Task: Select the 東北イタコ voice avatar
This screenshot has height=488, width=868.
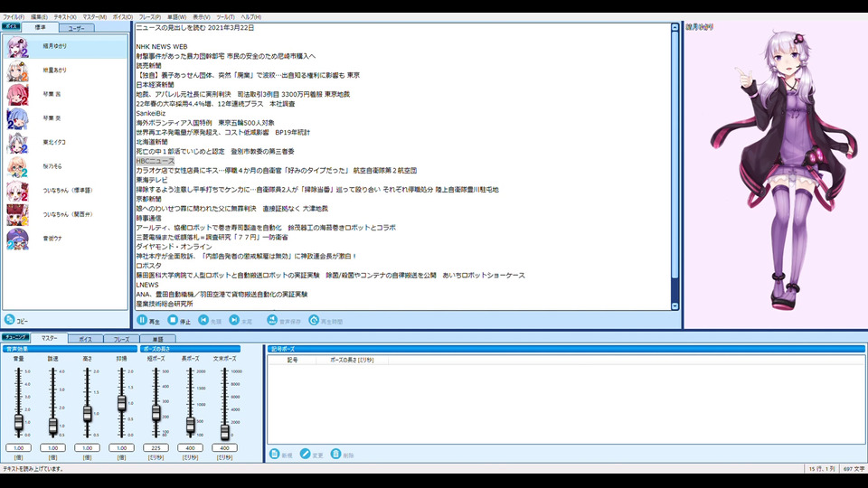Action: pos(17,142)
